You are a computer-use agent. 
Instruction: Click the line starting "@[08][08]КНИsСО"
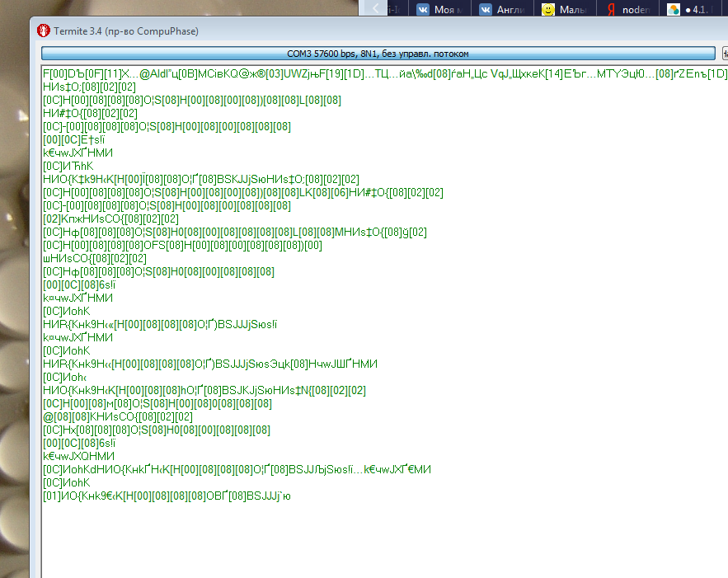117,416
